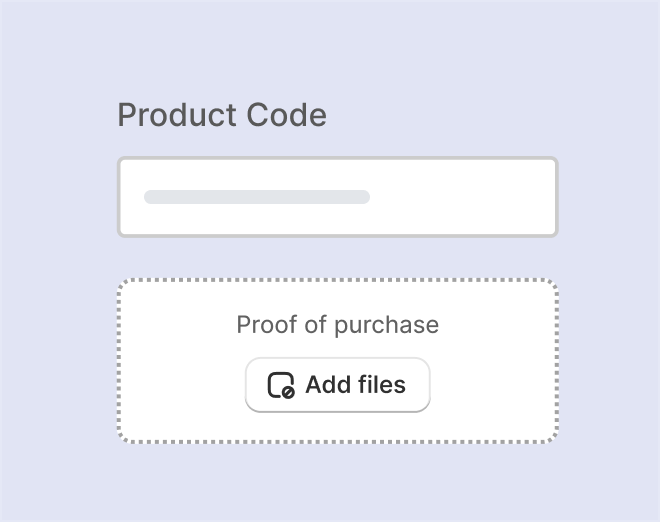Click blank space left of Add files button
660x522 pixels.
tap(185, 385)
